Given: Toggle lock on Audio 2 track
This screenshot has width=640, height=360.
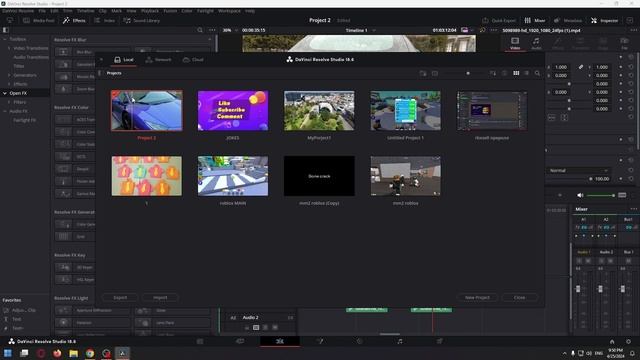Looking at the screenshot, I should (x=247, y=327).
